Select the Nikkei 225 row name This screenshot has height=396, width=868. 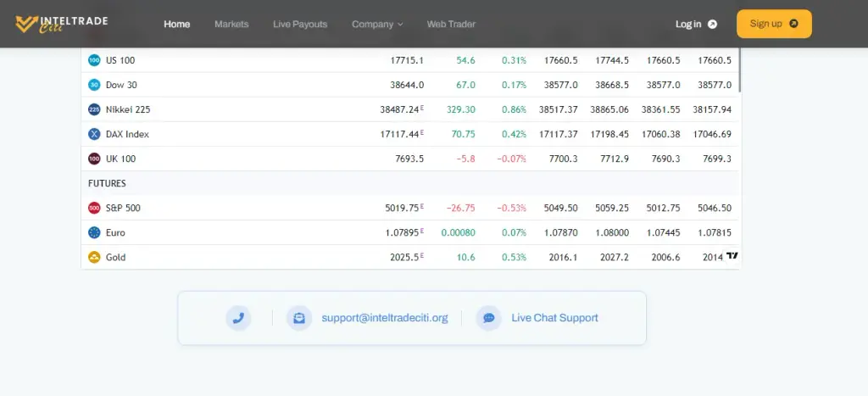coord(128,109)
